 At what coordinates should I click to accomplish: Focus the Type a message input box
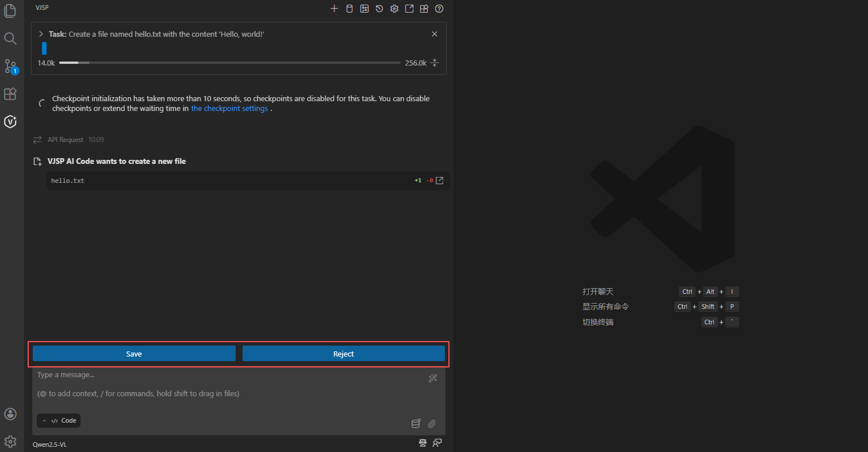(x=230, y=384)
